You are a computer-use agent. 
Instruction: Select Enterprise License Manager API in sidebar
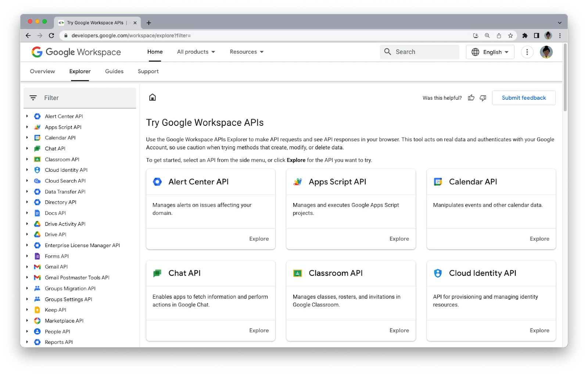(82, 246)
